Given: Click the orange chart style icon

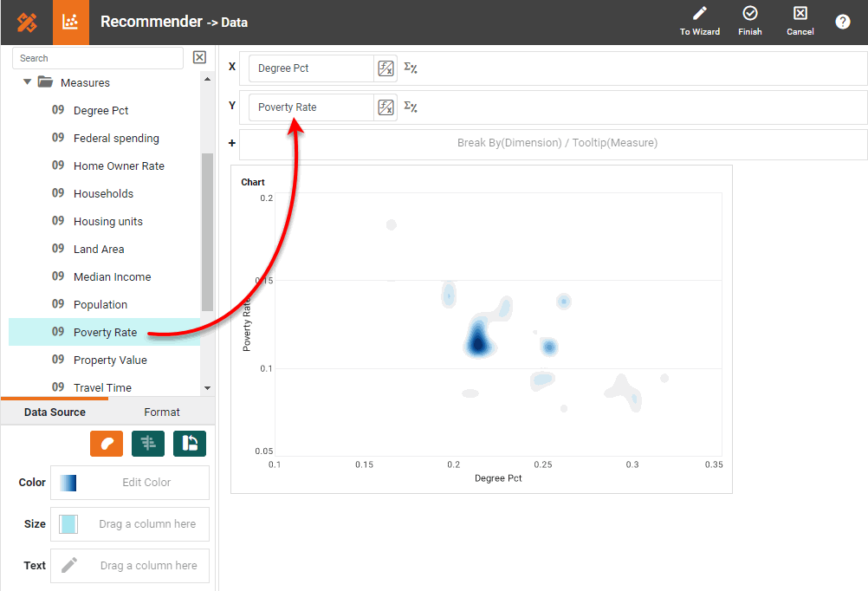Looking at the screenshot, I should pos(107,444).
